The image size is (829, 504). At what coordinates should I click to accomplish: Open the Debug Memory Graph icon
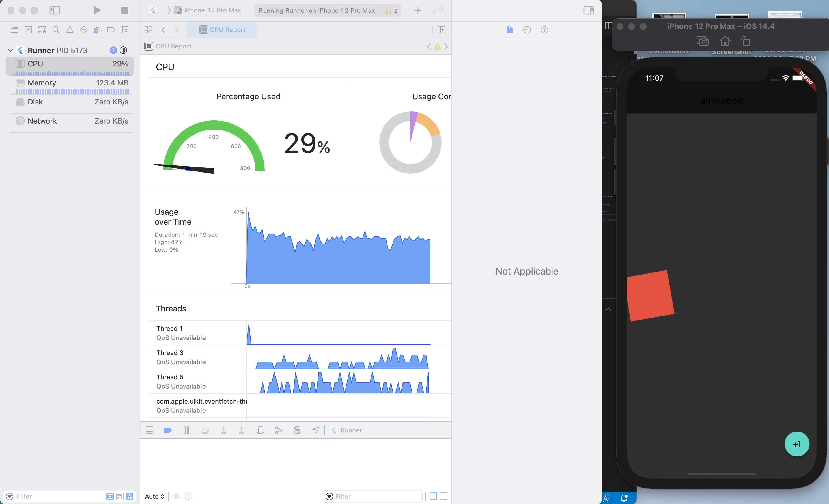point(279,430)
